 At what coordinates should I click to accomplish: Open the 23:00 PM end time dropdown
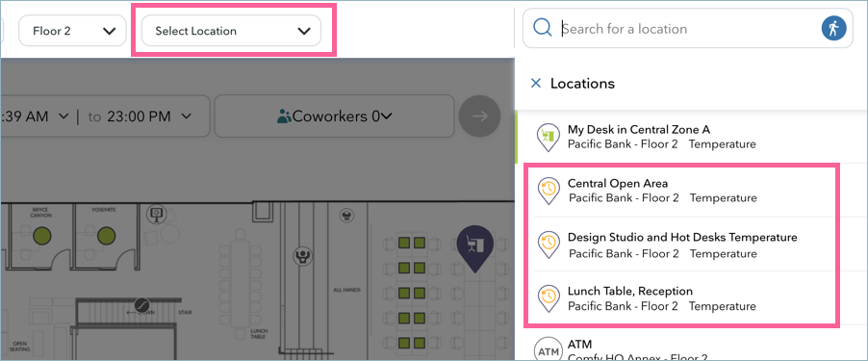click(148, 116)
